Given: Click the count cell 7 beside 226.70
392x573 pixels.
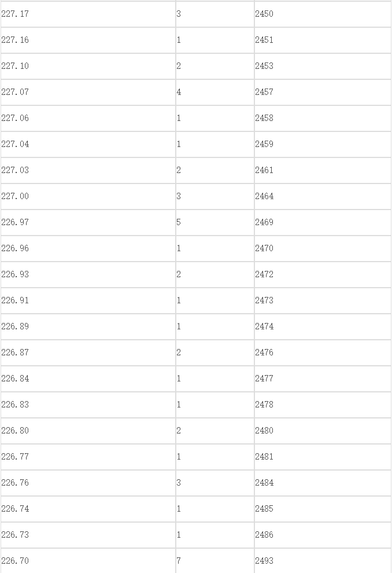Looking at the screenshot, I should [215, 561].
